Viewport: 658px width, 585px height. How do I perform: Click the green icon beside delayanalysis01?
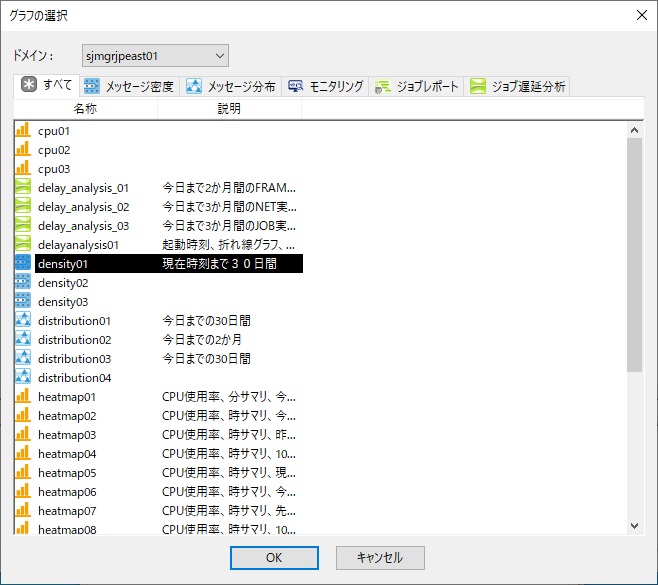coord(23,244)
